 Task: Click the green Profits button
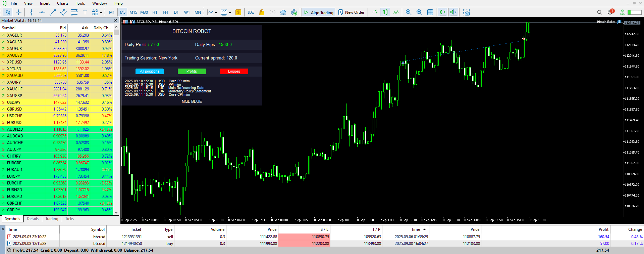tap(192, 71)
